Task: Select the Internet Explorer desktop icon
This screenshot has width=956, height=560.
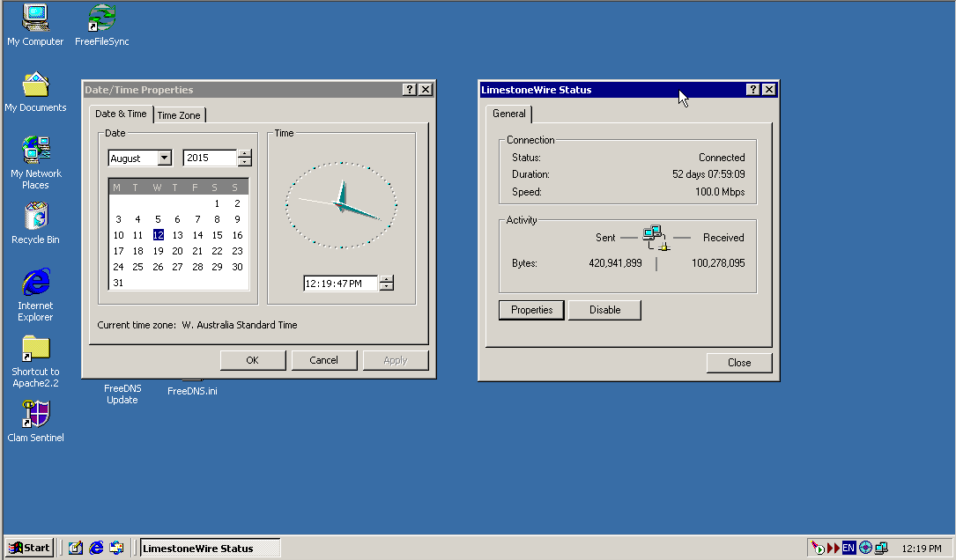Action: 35,295
